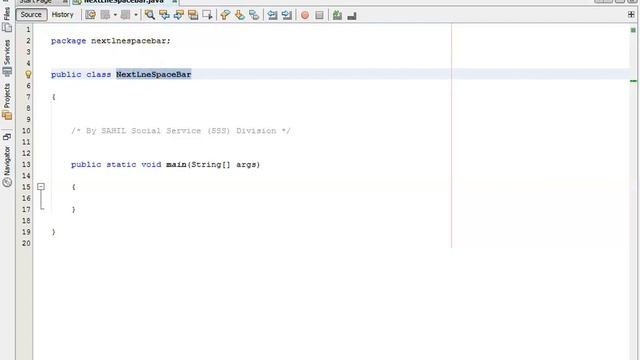640x360 pixels.
Task: Jump to the last edit location icon
Action: click(90, 15)
